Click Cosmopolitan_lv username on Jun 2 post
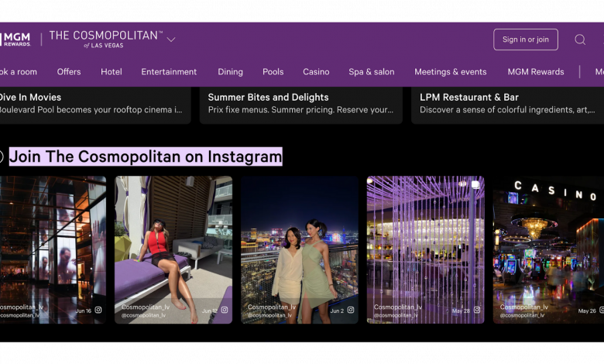The width and height of the screenshot is (604, 364). 272,307
